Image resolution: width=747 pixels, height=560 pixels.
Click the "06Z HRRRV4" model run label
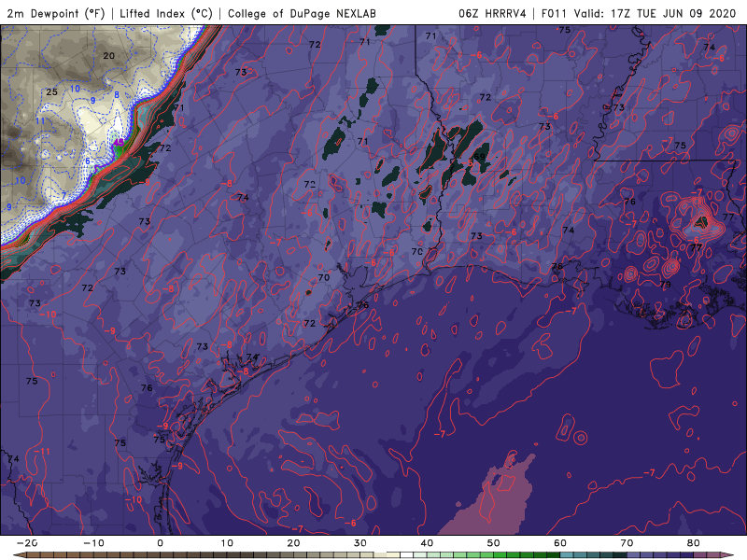pyautogui.click(x=492, y=13)
